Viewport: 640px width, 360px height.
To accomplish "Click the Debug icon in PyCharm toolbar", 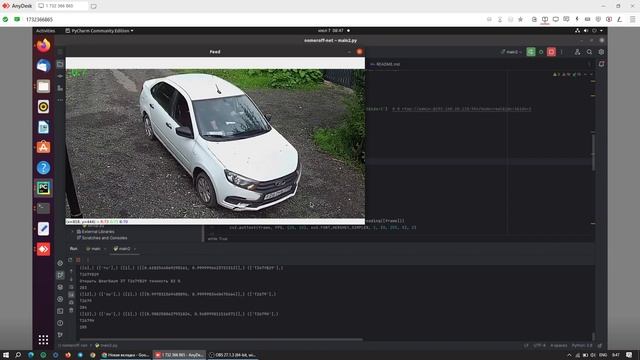I will pos(541,52).
